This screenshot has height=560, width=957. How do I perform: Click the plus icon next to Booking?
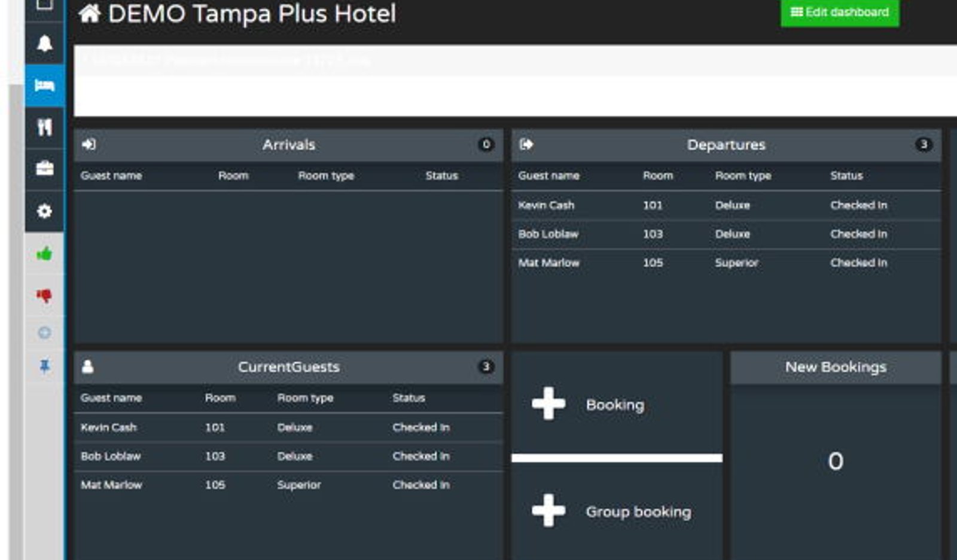[x=548, y=404]
